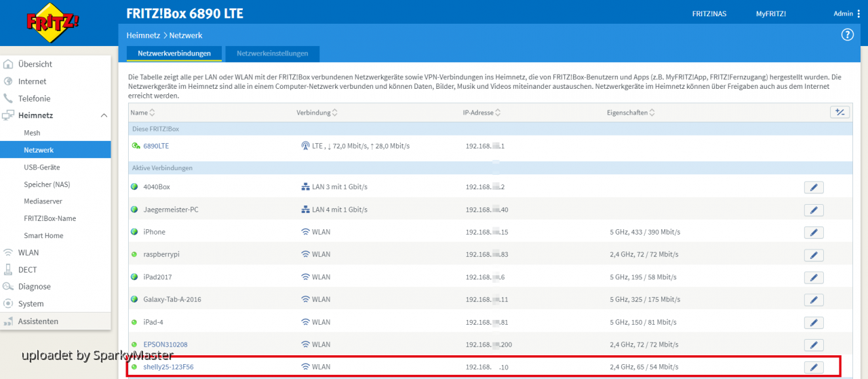The height and width of the screenshot is (379, 868).
Task: Open WLAN in the sidebar
Action: pos(28,253)
